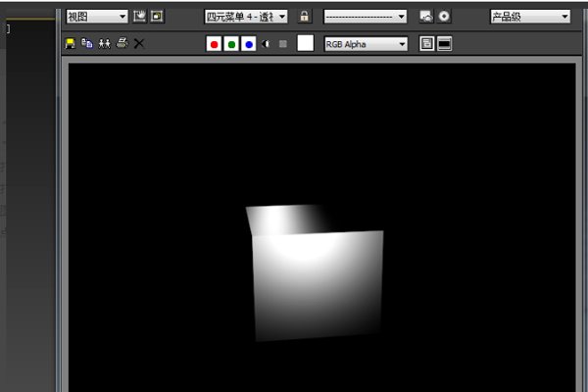Open the RGB Alpha channel dropdown
The height and width of the screenshot is (392, 588).
pyautogui.click(x=366, y=44)
